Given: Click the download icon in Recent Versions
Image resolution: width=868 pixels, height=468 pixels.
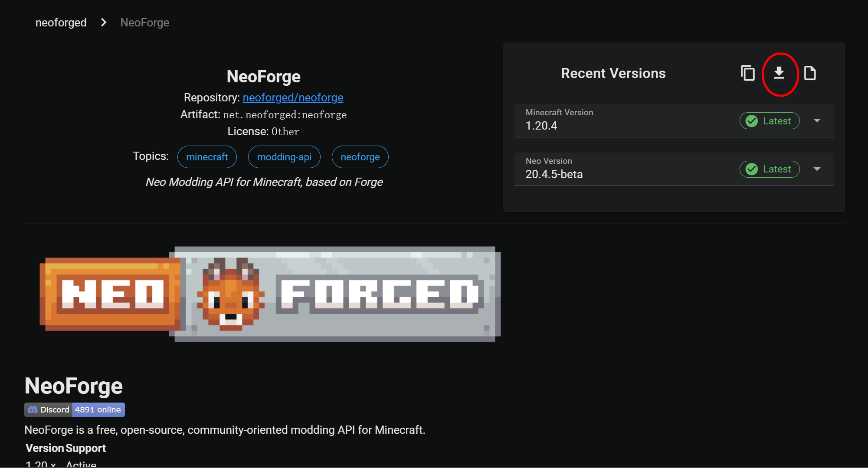Looking at the screenshot, I should (x=779, y=73).
